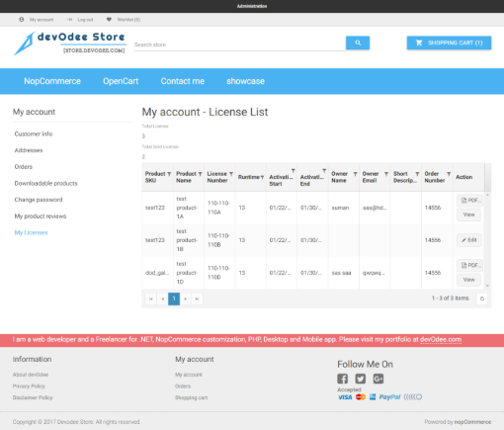The height and width of the screenshot is (430, 504).
Task: Click Edit button for license 110B
Action: click(469, 240)
